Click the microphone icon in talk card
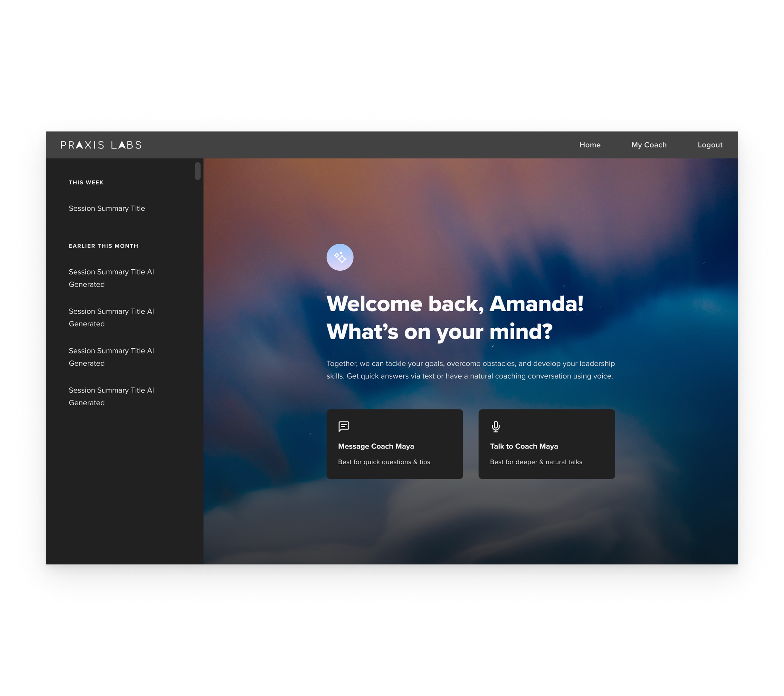This screenshot has height=696, width=784. [x=496, y=426]
